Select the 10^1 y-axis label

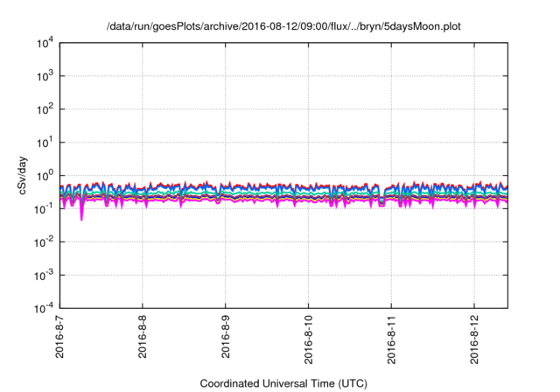tap(45, 143)
